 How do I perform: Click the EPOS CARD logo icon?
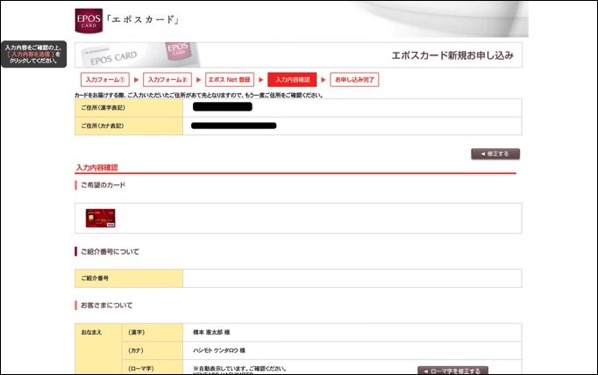coord(88,21)
